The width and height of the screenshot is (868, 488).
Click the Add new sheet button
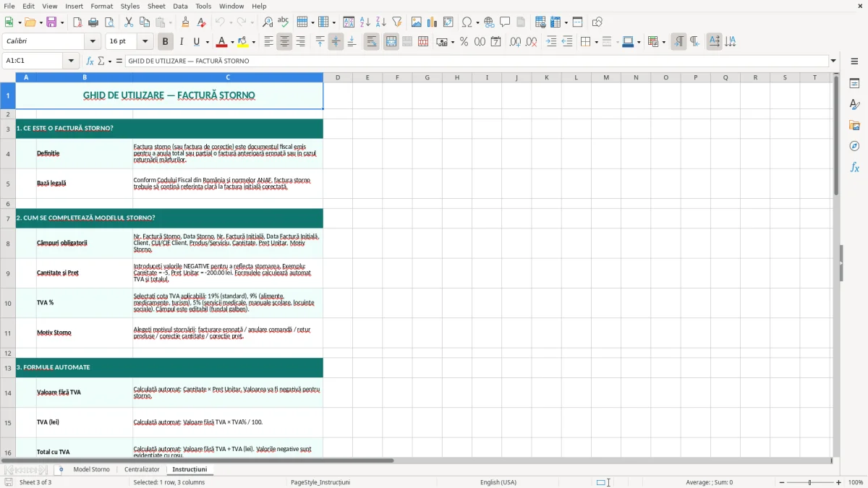(61, 469)
